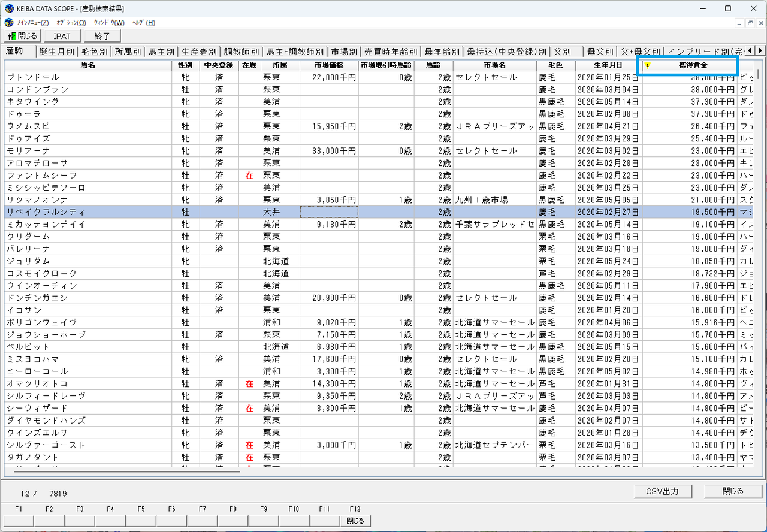
Task: Click the child window icon beside メインメニュー
Action: 8,23
